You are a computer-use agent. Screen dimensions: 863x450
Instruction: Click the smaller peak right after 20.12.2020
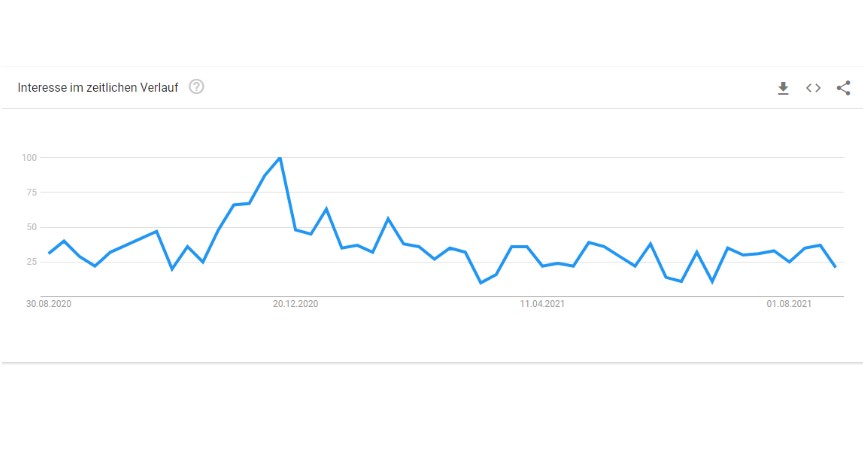pos(326,209)
